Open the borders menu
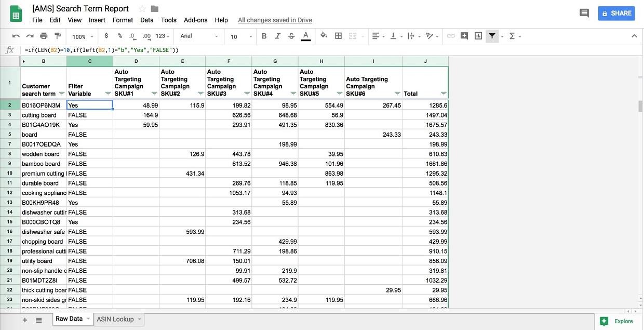This screenshot has height=330, width=644. coord(338,36)
